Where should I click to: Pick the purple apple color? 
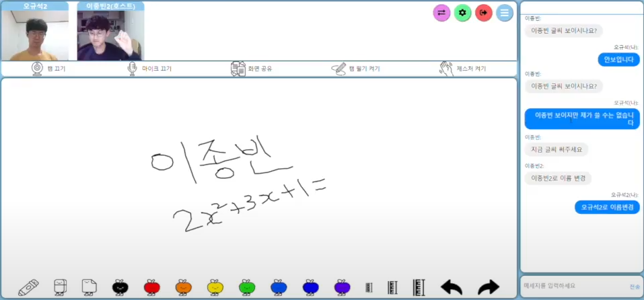coord(342,287)
